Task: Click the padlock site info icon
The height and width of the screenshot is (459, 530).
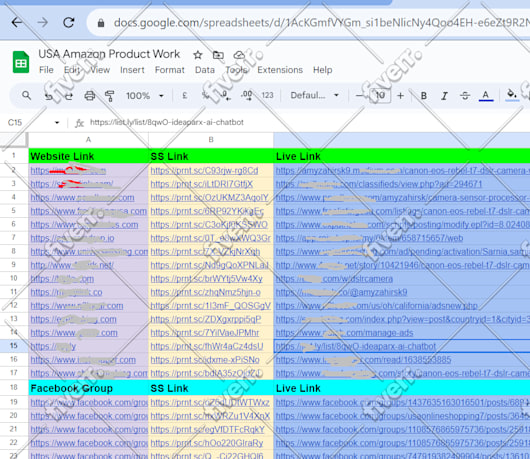Action: [100, 23]
